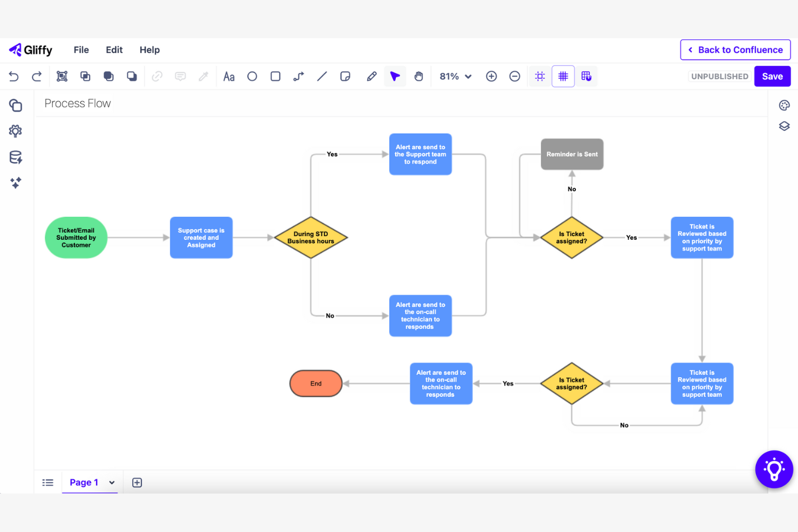Select the Pan hand tool
798x532 pixels.
pyautogui.click(x=419, y=76)
